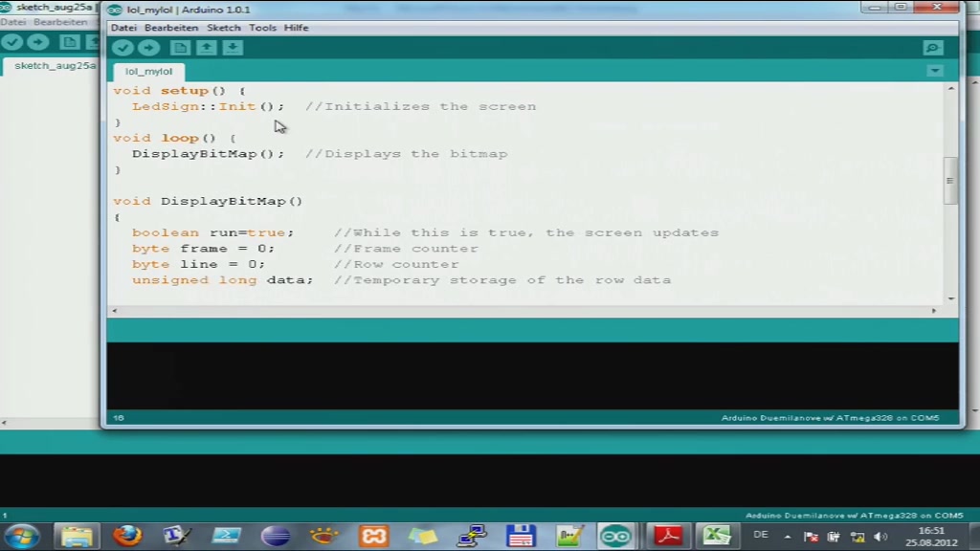980x551 pixels.
Task: Open the XAMPP taskbar icon
Action: coord(374,536)
